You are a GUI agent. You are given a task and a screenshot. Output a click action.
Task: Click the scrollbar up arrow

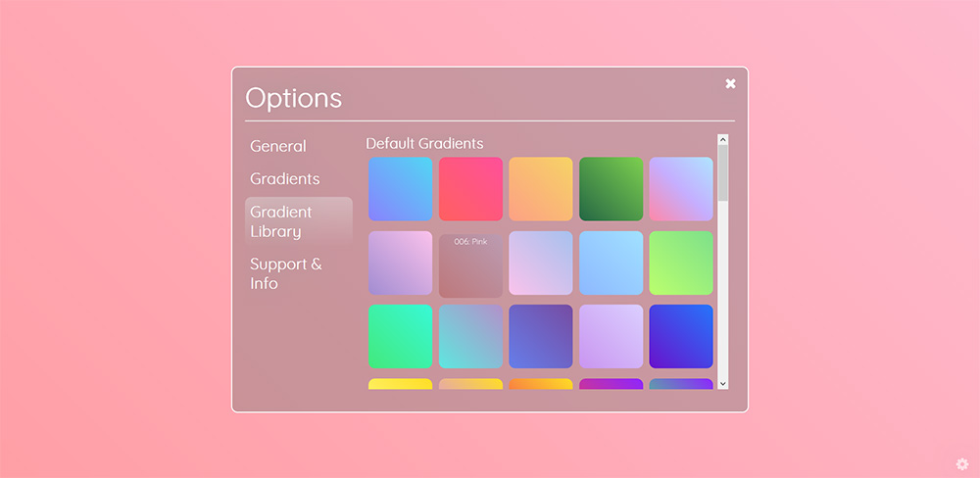(x=722, y=139)
